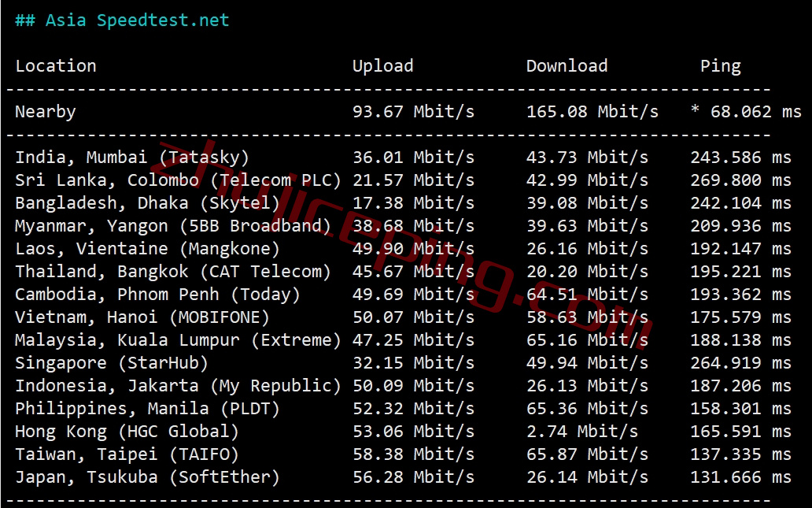Click Yangon ping 209.936 ms
Viewport: 812px width, 508px height.
tap(740, 225)
